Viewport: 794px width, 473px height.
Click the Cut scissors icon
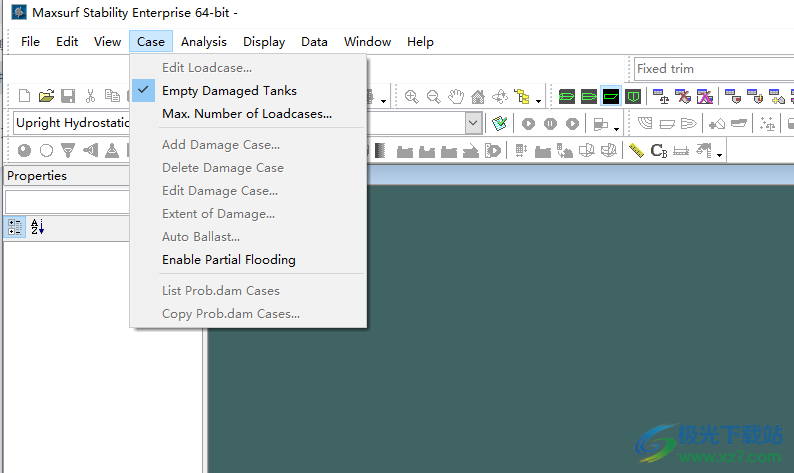pos(90,96)
